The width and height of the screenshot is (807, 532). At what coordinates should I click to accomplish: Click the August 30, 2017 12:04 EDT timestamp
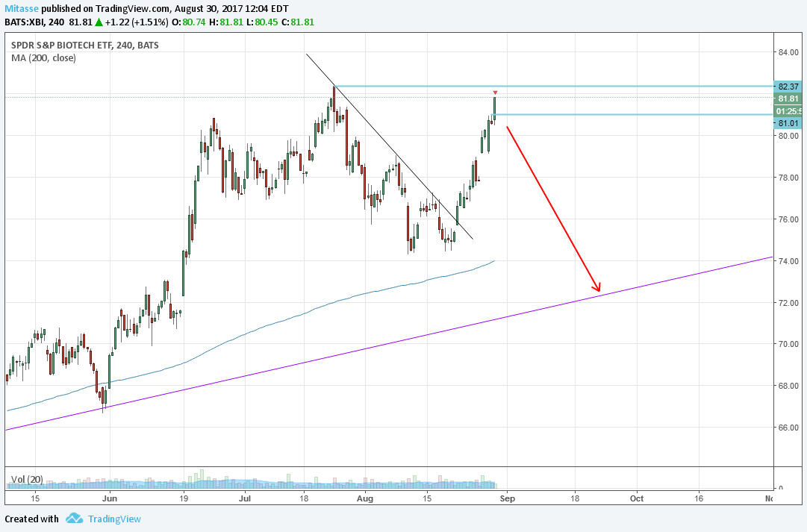coord(231,9)
